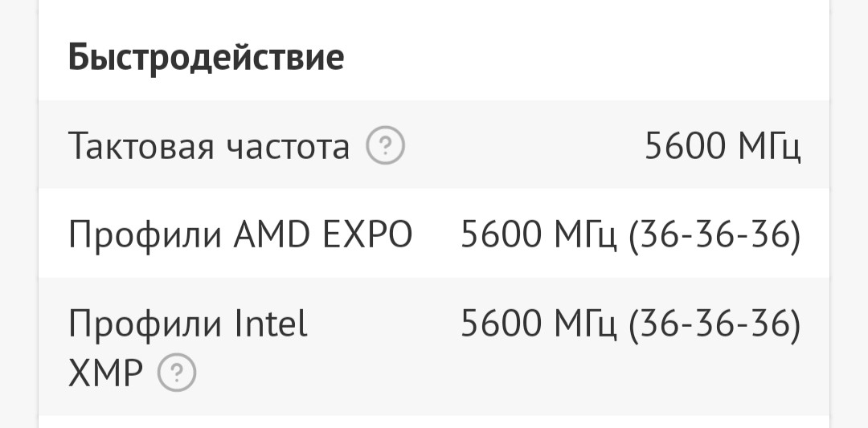This screenshot has width=868, height=428.
Task: Click the Тактовая частота label text
Action: [x=209, y=146]
